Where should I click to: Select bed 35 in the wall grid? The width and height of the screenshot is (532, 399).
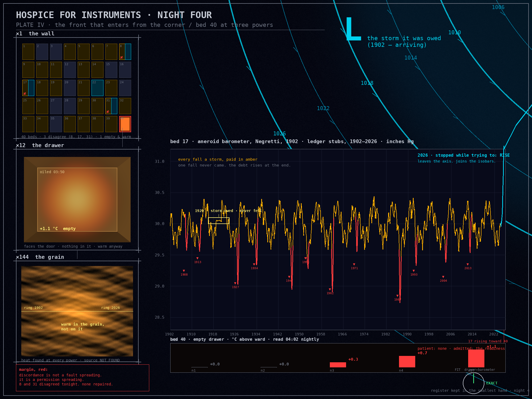(x=56, y=124)
